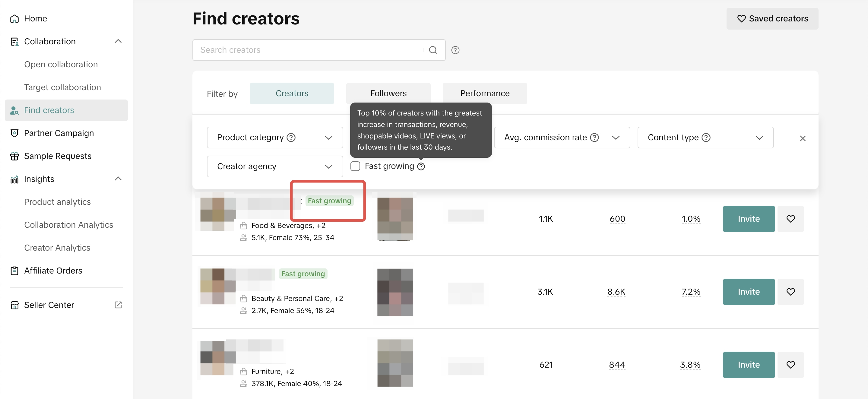
Task: Open Seller Center external link icon
Action: (118, 305)
